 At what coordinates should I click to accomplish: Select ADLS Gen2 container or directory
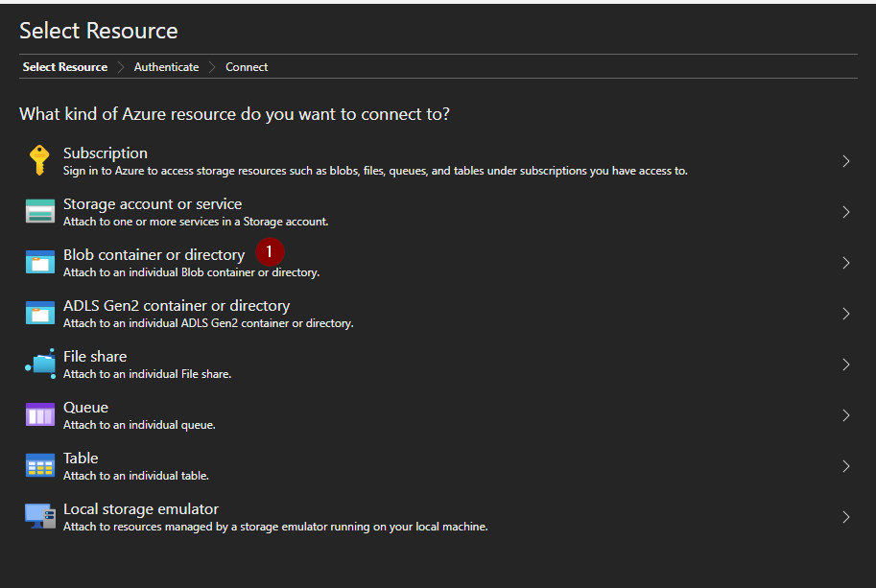(176, 305)
